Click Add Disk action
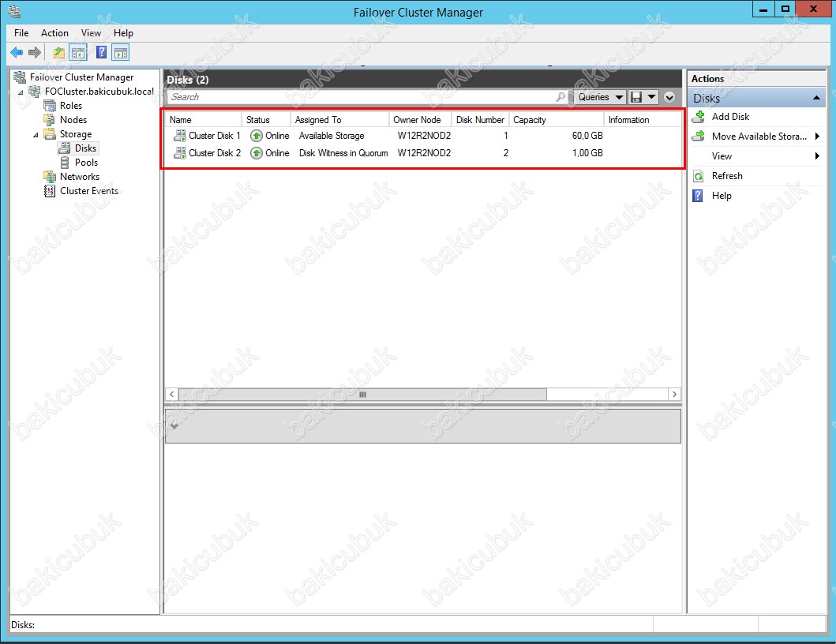Viewport: 836px width, 644px height. (x=730, y=116)
